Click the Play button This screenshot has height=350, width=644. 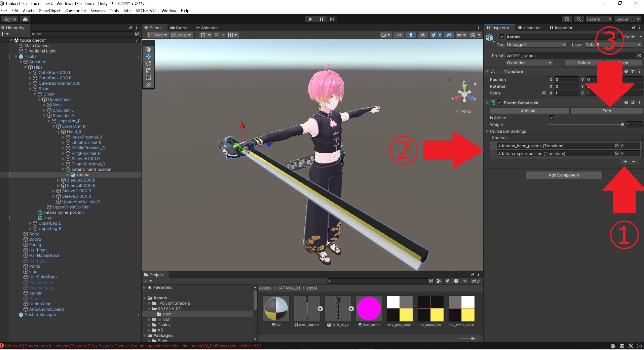310,19
